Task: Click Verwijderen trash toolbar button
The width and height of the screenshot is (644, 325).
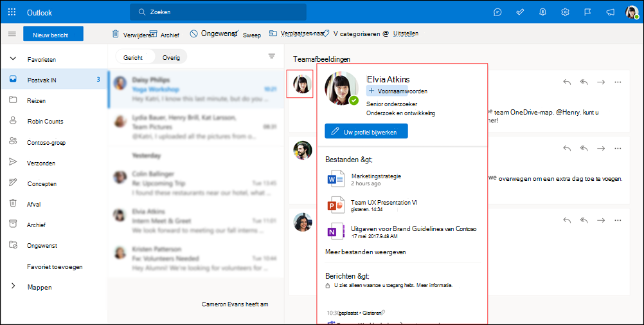Action: (134, 35)
